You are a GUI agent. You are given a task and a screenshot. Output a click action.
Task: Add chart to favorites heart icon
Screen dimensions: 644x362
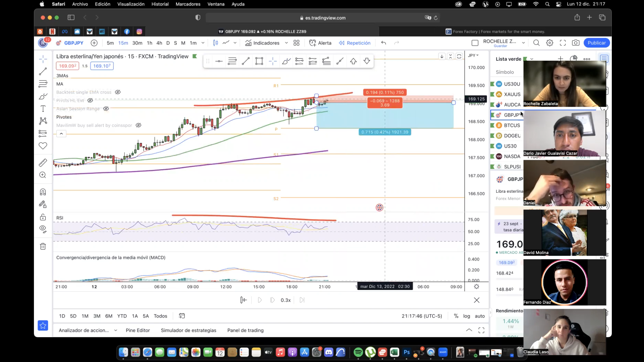(43, 146)
